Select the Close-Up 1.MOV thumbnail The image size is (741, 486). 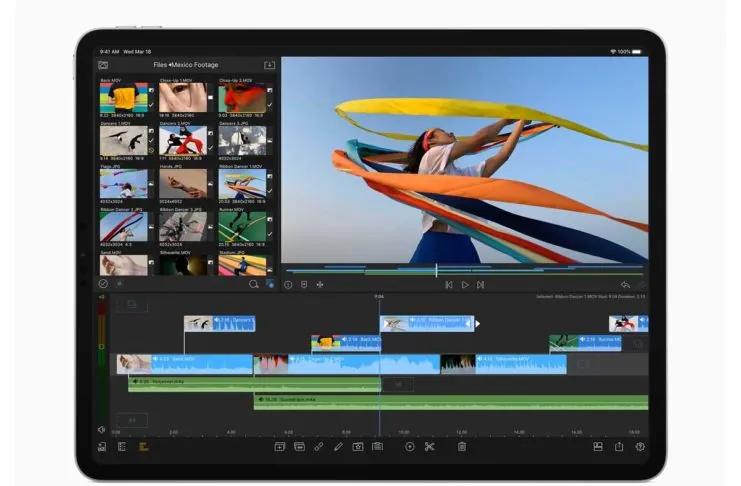[x=183, y=97]
